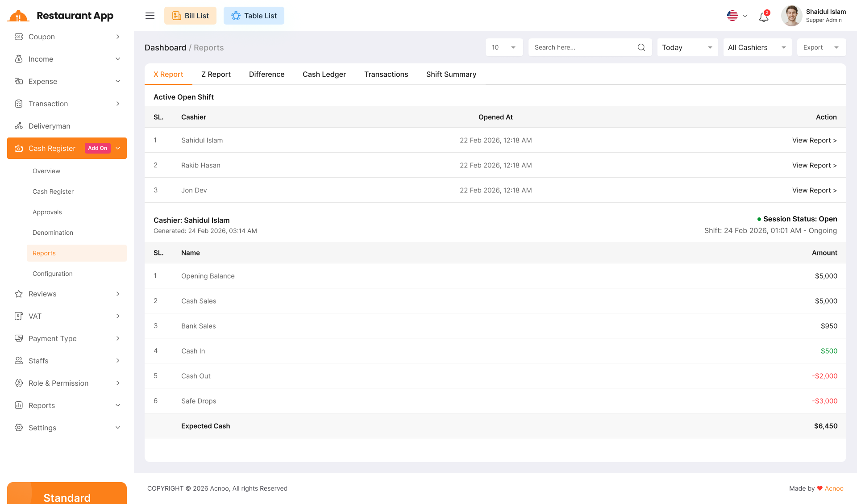Open the Configuration submenu item
This screenshot has width=857, height=504.
(52, 274)
